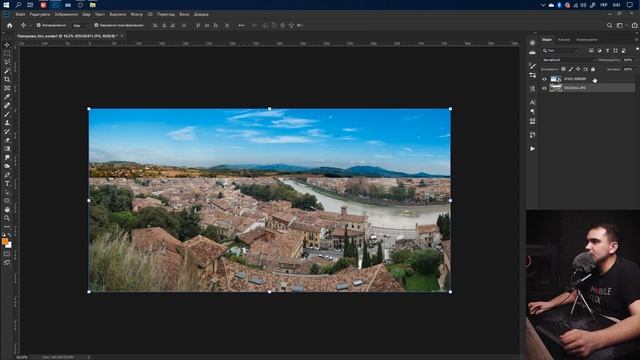This screenshot has height=360, width=640.
Task: Toggle pixel layer filter in Layers panel
Action: point(591,51)
